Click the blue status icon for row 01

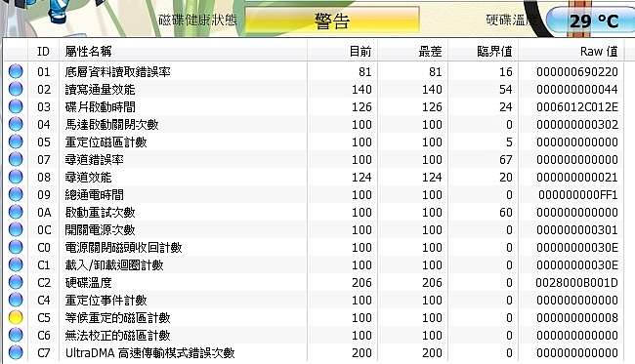click(x=16, y=71)
